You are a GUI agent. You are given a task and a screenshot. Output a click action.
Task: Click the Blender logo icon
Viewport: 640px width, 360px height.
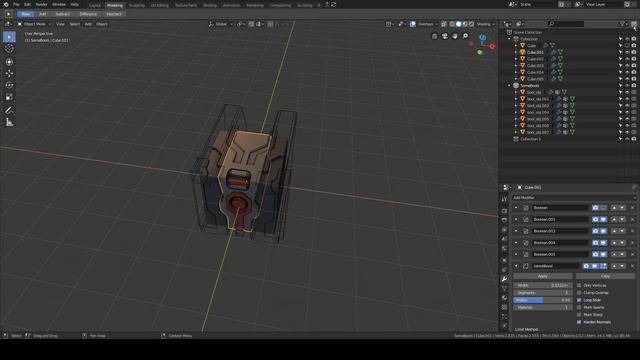(x=6, y=4)
